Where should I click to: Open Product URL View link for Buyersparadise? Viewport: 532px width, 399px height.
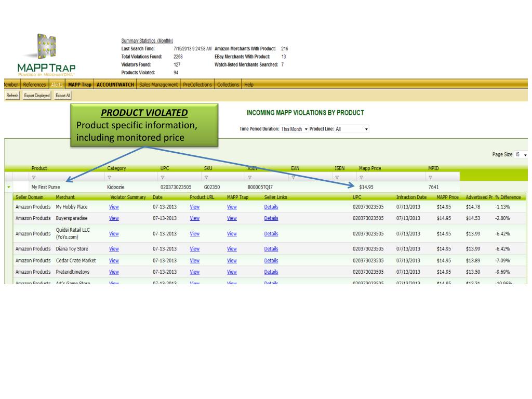(195, 218)
